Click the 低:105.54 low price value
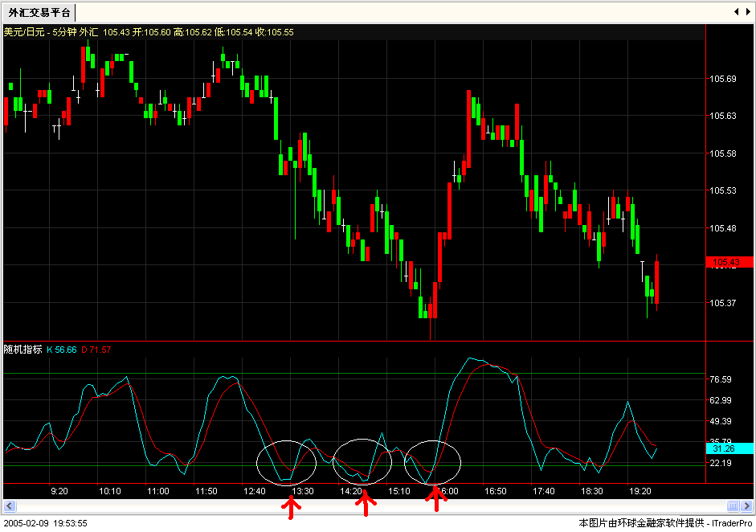 pos(234,32)
